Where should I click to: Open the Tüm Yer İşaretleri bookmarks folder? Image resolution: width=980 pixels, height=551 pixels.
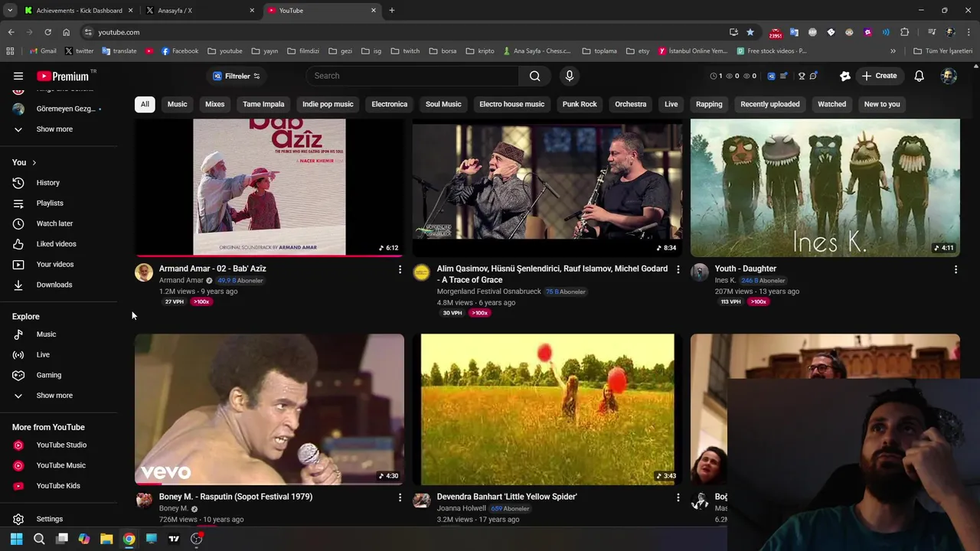[x=942, y=51]
